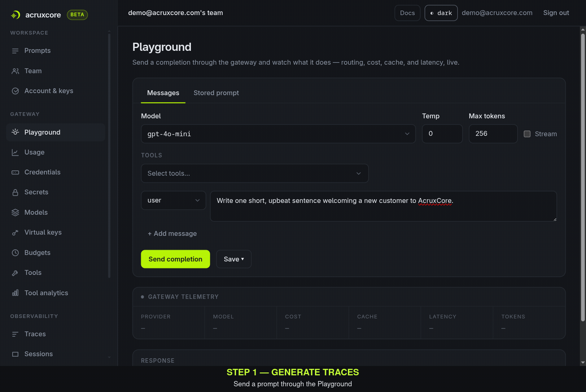Image resolution: width=586 pixels, height=392 pixels.
Task: Open Virtual keys in sidebar
Action: click(56, 233)
